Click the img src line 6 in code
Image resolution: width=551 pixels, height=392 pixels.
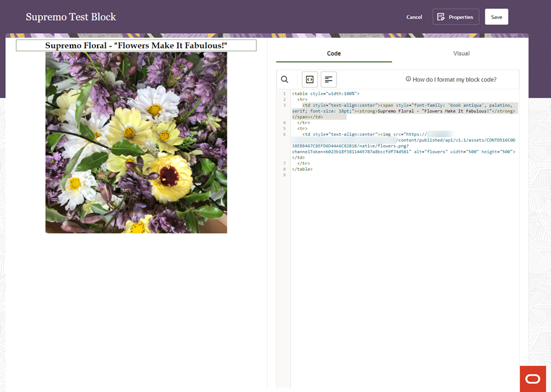pos(404,146)
